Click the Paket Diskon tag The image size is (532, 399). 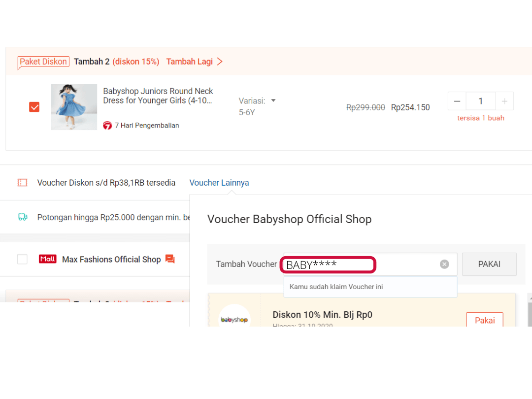[x=43, y=62]
